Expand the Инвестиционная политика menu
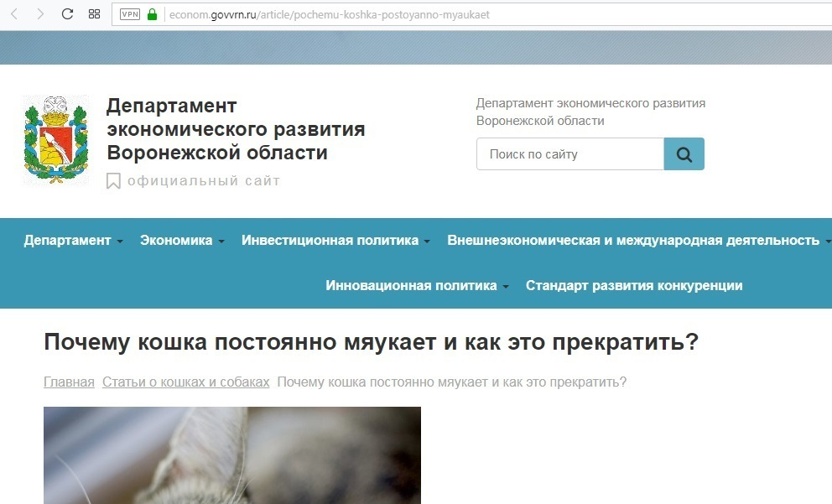This screenshot has height=504, width=832. point(335,241)
